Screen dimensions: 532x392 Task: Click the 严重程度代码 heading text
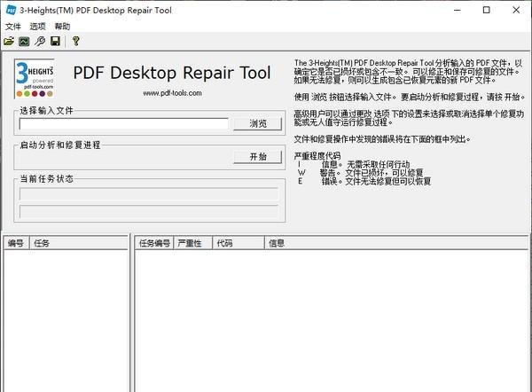tap(317, 156)
